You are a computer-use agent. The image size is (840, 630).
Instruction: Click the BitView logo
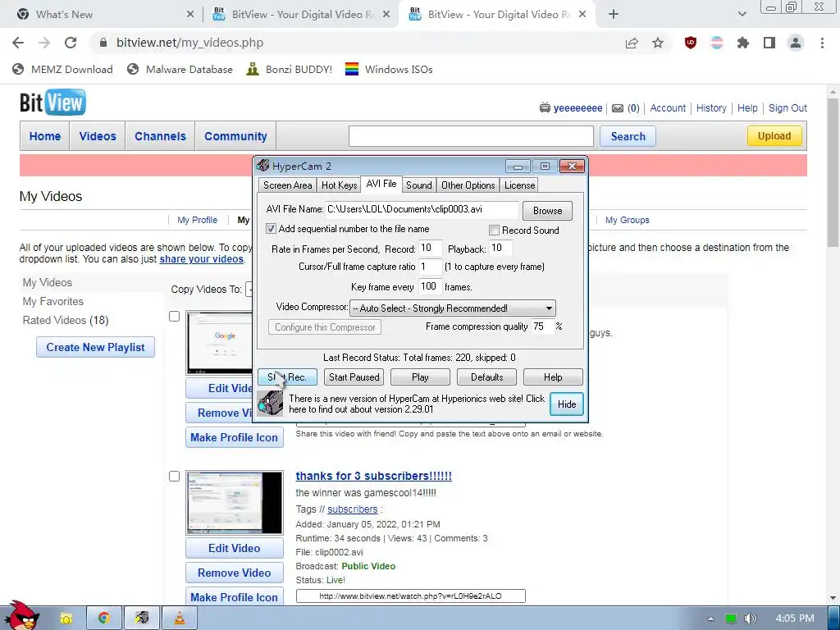[52, 103]
